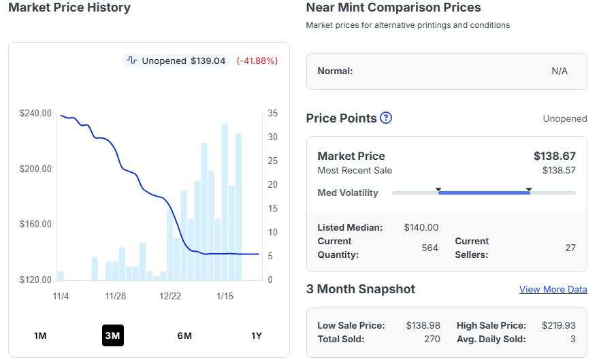
Task: Click the Market Price $138.67 value
Action: pyautogui.click(x=554, y=156)
